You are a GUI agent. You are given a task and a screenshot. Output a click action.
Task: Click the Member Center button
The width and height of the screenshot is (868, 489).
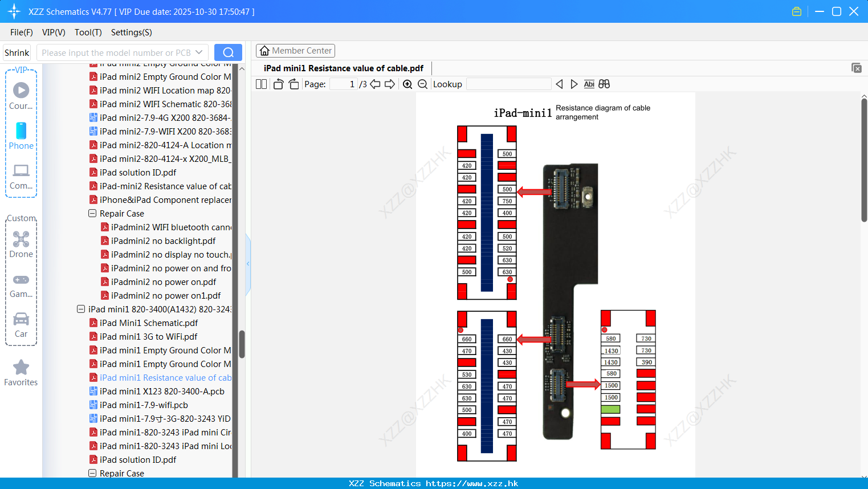pos(295,51)
